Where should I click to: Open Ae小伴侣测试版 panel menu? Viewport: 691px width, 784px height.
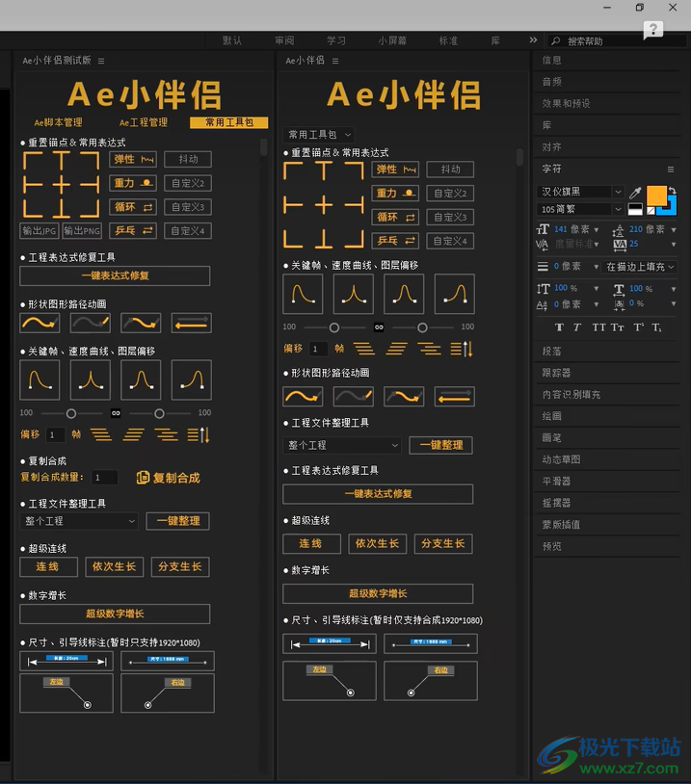(x=101, y=61)
